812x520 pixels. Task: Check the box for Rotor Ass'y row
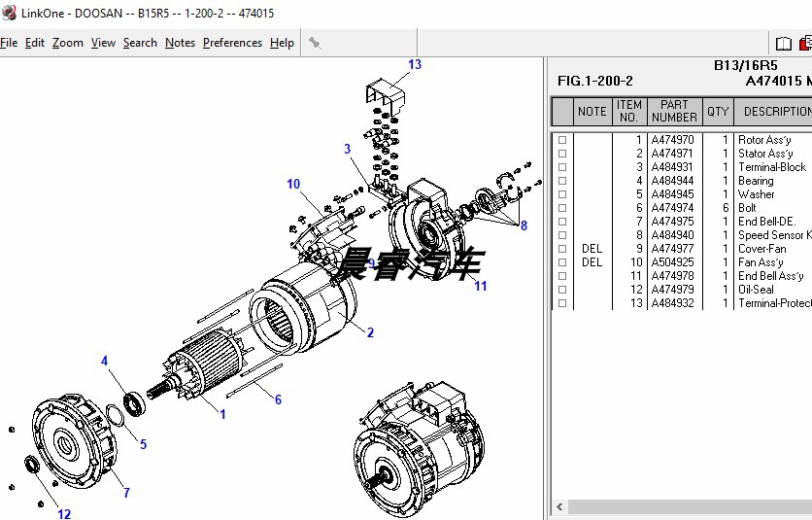(x=562, y=140)
